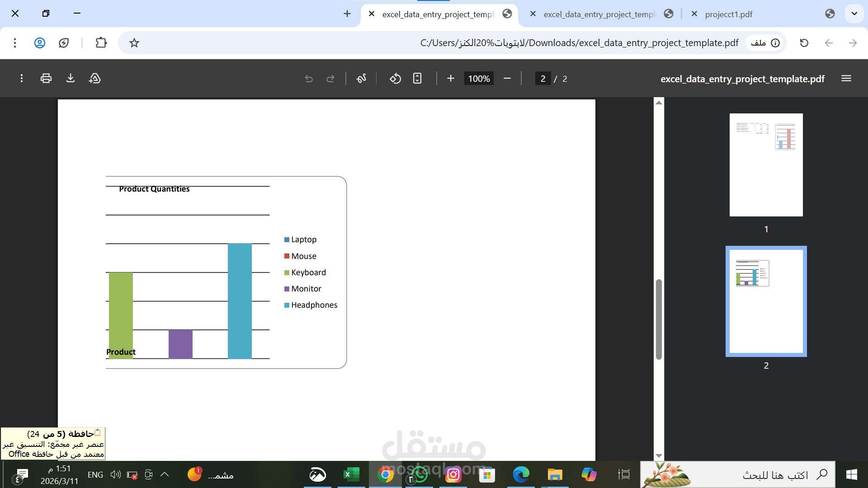
Task: Open the tab search dropdown arrow
Action: click(x=854, y=14)
